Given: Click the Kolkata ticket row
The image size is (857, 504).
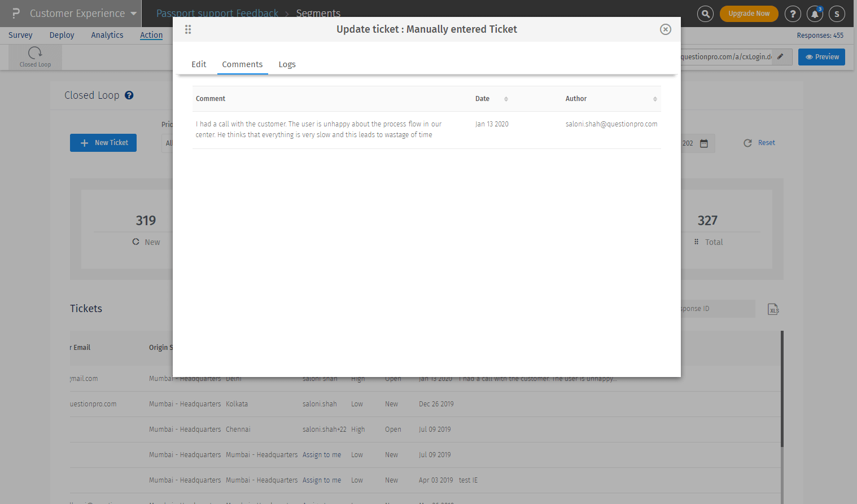Looking at the screenshot, I should [x=426, y=404].
